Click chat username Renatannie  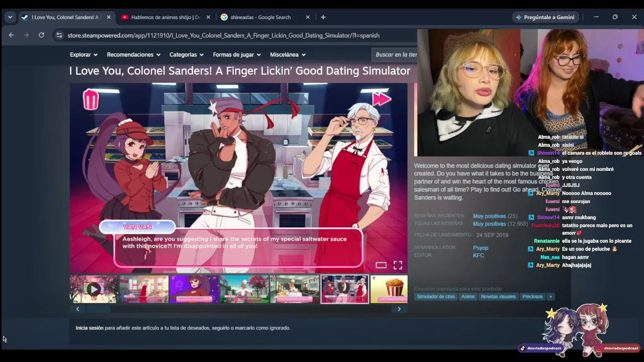coord(546,241)
